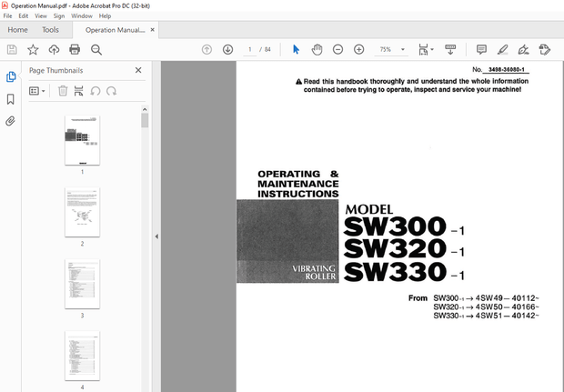
Task: Select page 4 thumbnail
Action: point(82,356)
